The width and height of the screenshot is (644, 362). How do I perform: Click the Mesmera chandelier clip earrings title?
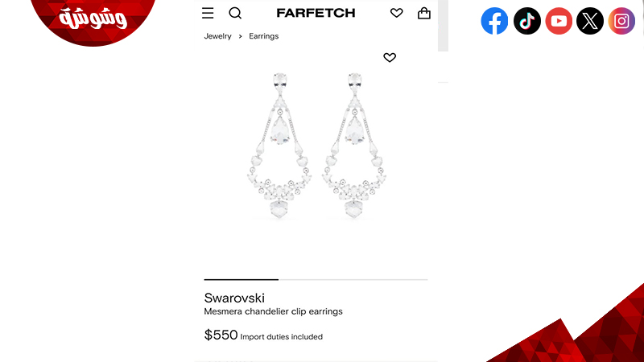coord(273,311)
